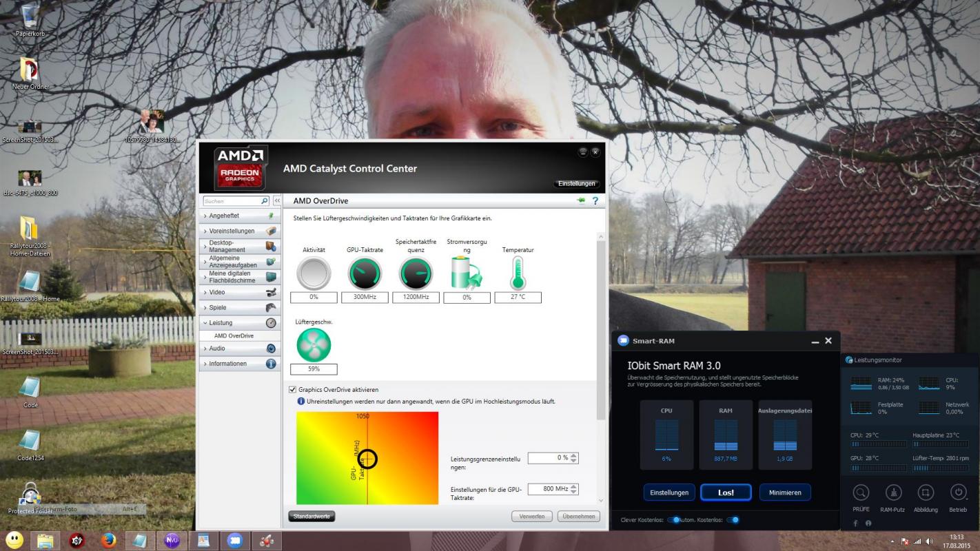Toggle the Autom. Kostenlos switch
Image resolution: width=980 pixels, height=551 pixels.
click(x=732, y=519)
